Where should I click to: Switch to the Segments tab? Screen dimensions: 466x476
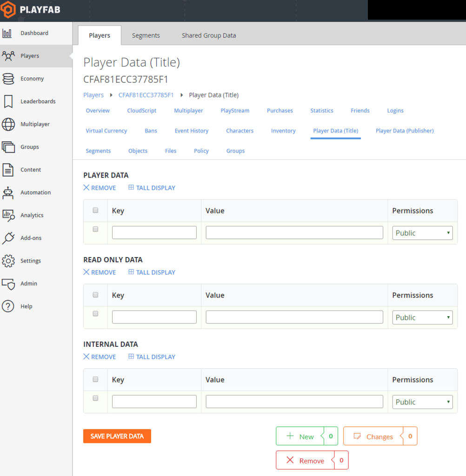[x=146, y=35]
